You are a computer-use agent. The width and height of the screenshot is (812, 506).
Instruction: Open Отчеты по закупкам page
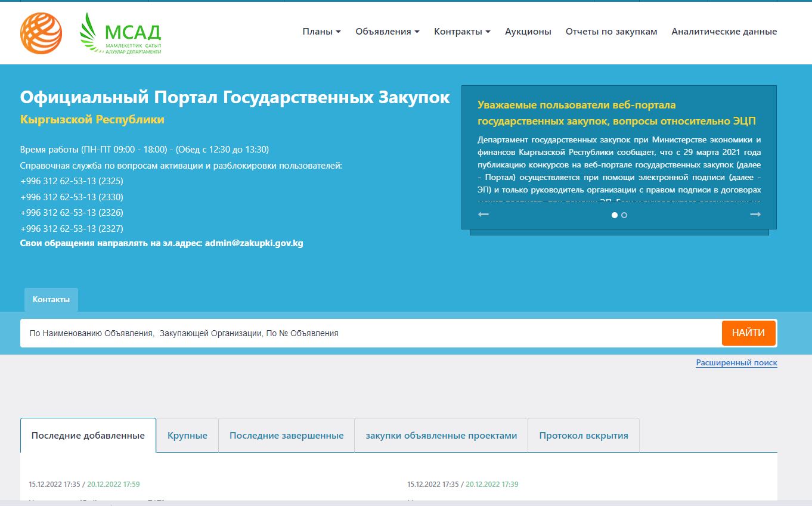(x=611, y=32)
